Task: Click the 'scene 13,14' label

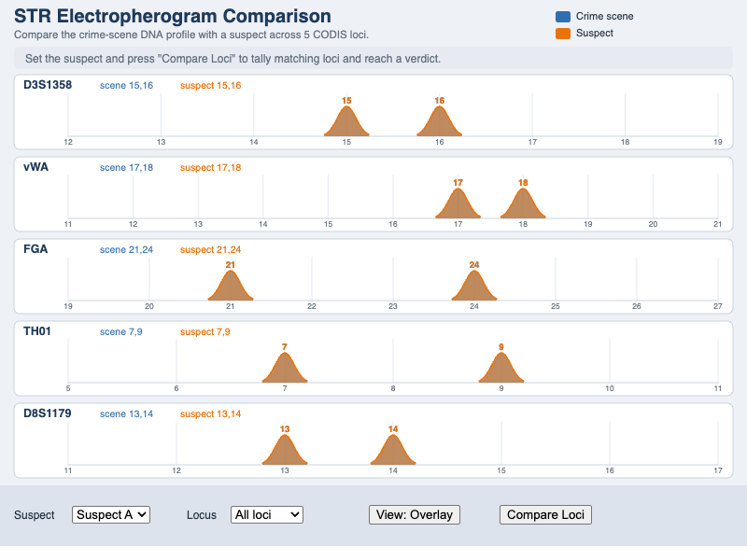Action: pos(126,414)
